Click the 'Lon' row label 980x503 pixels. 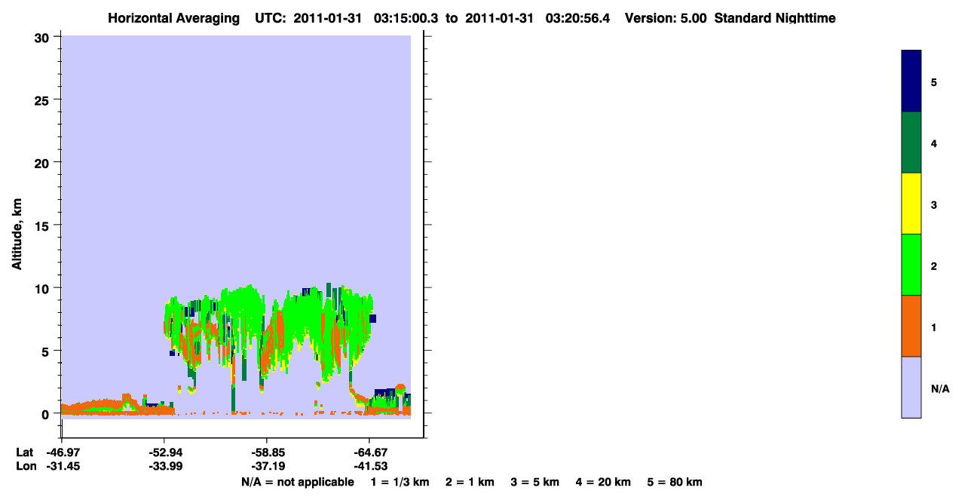tap(25, 466)
